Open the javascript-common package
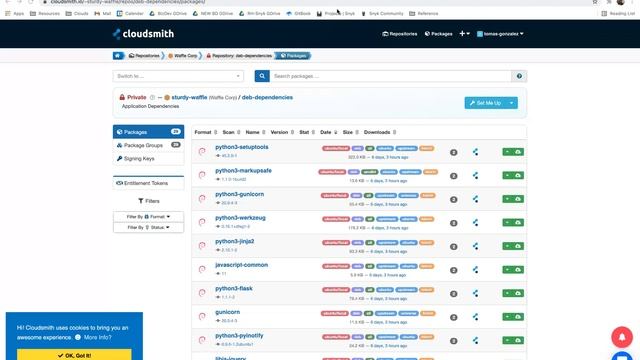Screen dimensions: 640x360 click(242, 265)
